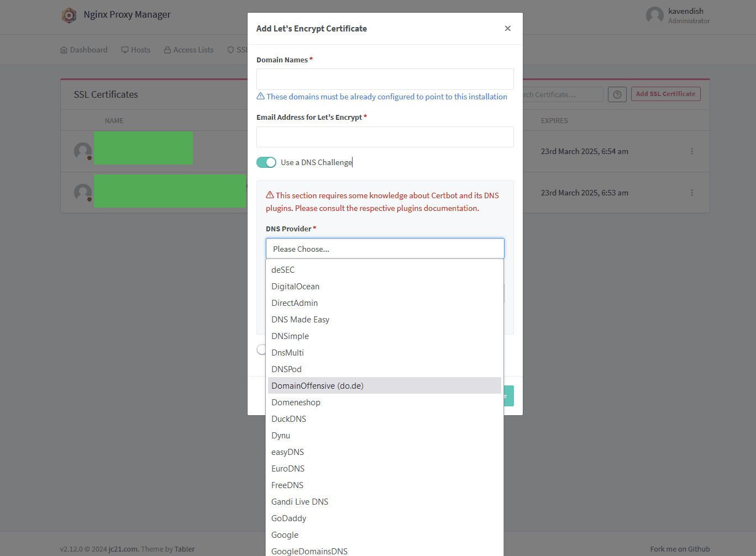Pick DNSPod as the DNS provider

click(385, 369)
